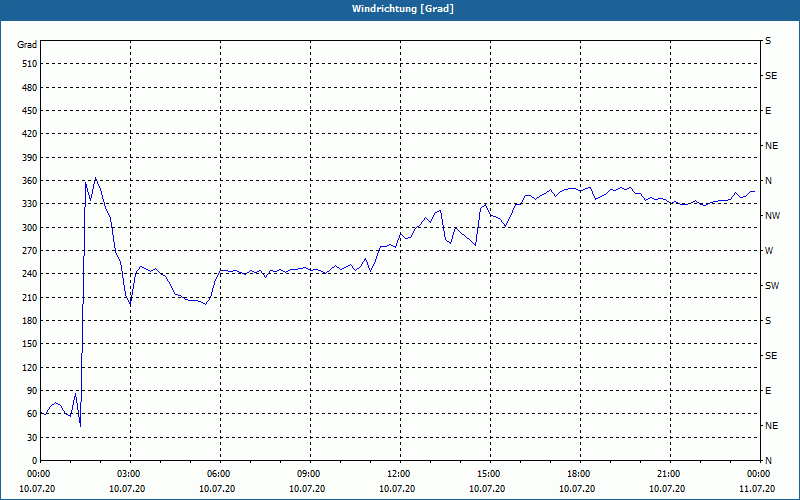800x500 pixels.
Task: Click the 360 y-axis tick label
Action: point(30,181)
